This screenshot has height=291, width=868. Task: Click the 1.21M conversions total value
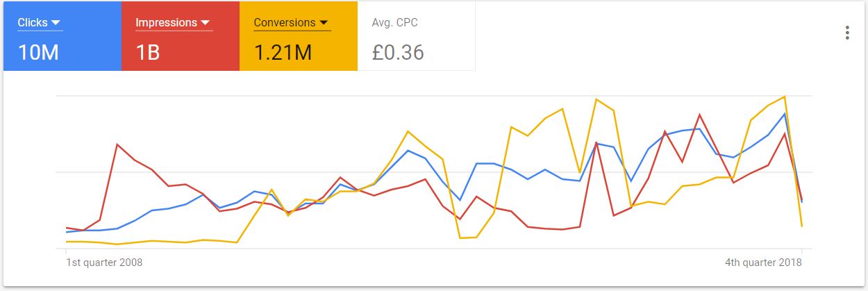pos(283,52)
